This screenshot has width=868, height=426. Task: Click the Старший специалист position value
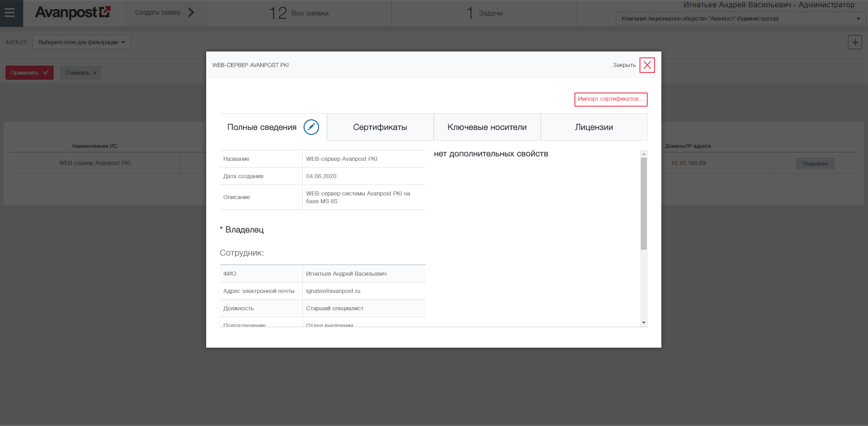(x=335, y=308)
